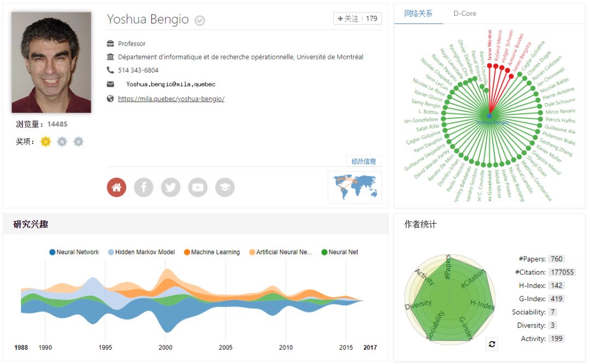
Task: Click the YouTube channel icon
Action: (x=198, y=187)
